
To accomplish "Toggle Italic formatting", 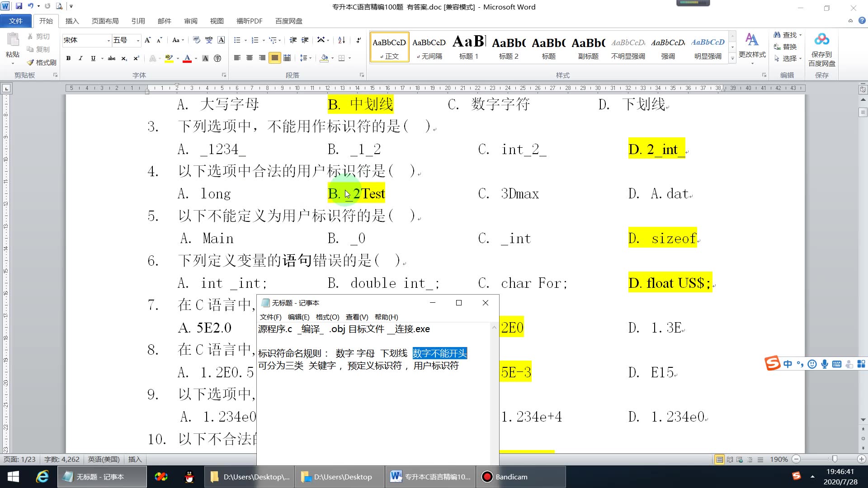I will tap(80, 58).
